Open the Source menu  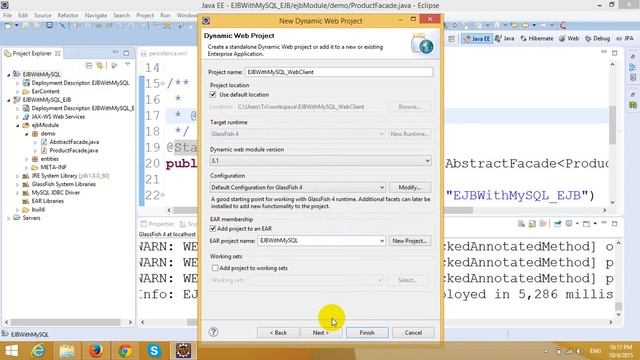pos(42,15)
